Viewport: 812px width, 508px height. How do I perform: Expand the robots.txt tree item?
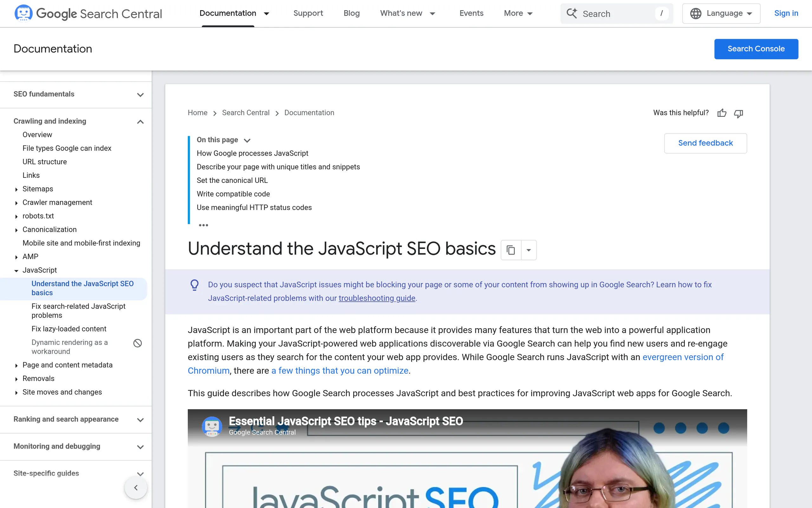16,216
